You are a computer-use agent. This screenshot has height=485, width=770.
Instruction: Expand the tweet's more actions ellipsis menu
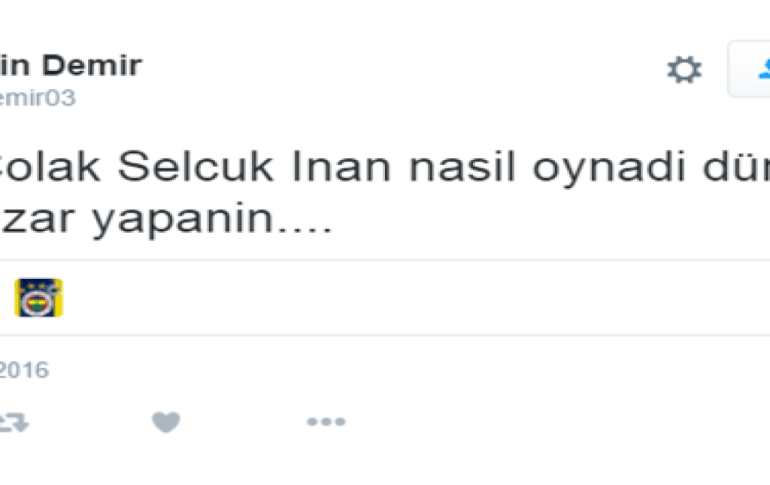326,421
